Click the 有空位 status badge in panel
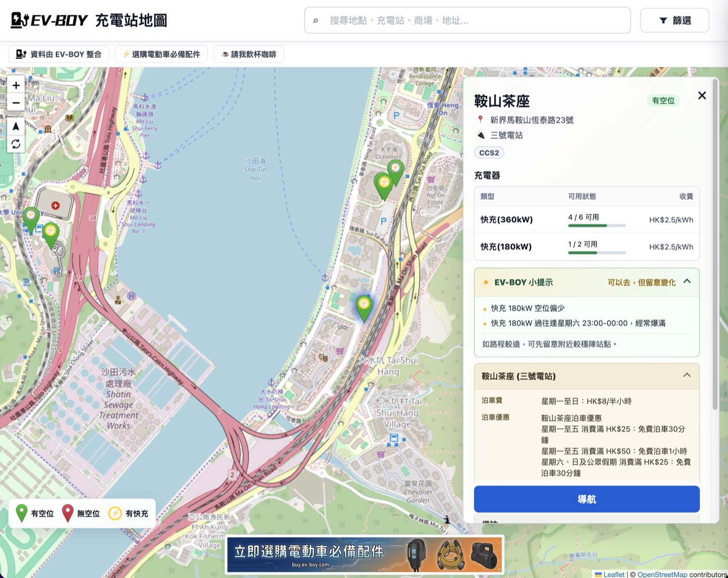Image resolution: width=728 pixels, height=578 pixels. pos(663,100)
